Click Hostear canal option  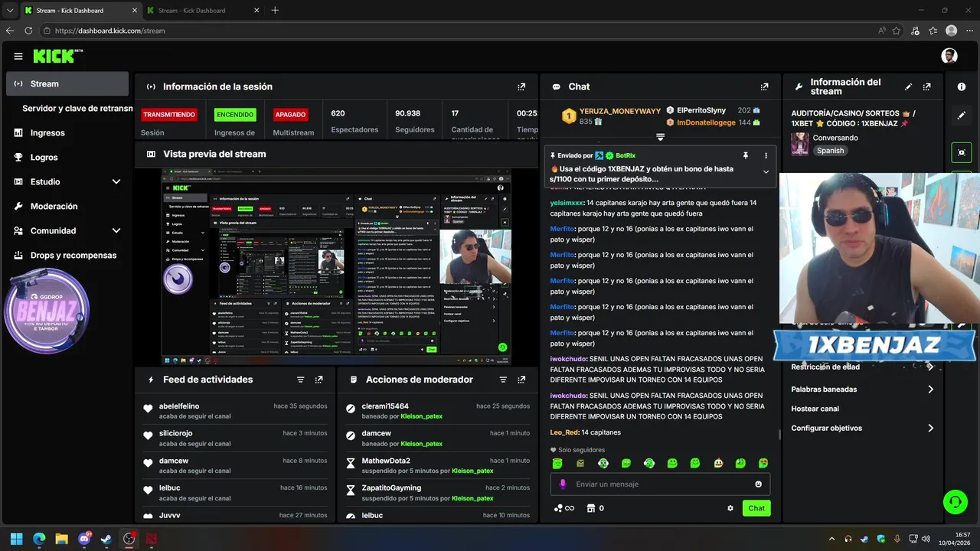815,409
